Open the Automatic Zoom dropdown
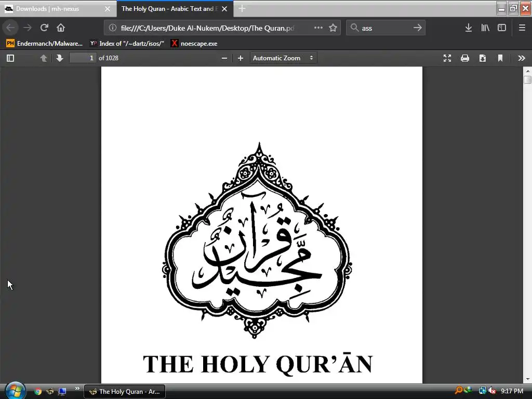532x399 pixels. point(283,58)
